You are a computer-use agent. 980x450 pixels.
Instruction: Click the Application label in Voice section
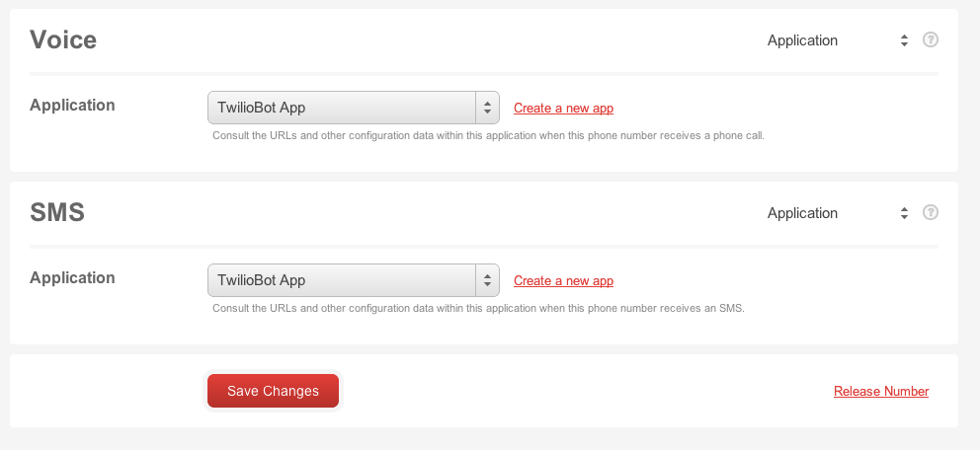click(72, 105)
